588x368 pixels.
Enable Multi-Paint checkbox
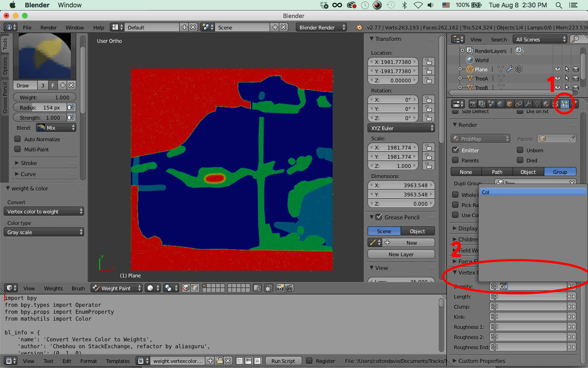tap(18, 149)
